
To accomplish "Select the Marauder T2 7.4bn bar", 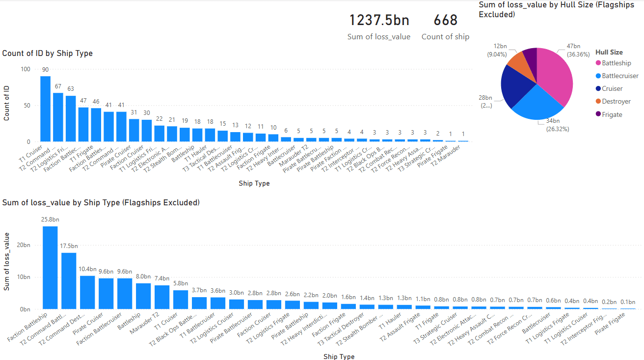I will coord(162,297).
